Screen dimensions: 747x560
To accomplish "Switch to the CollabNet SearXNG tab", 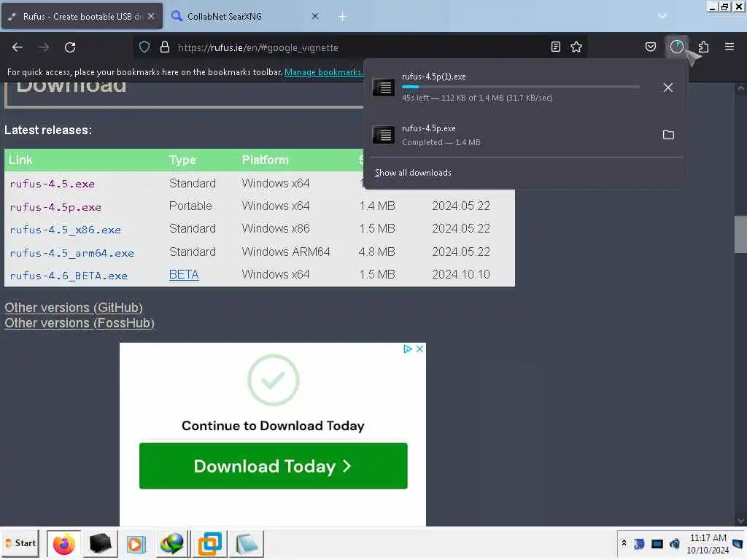I will (244, 16).
